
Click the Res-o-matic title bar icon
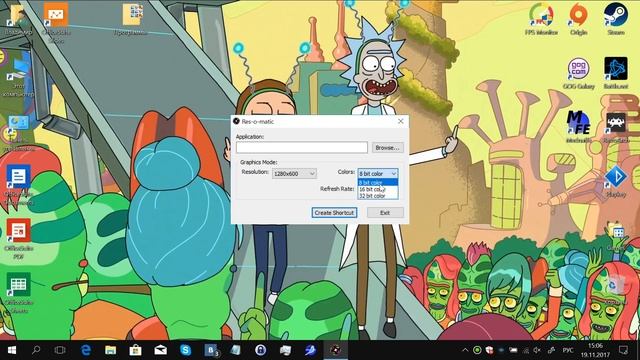click(x=236, y=121)
